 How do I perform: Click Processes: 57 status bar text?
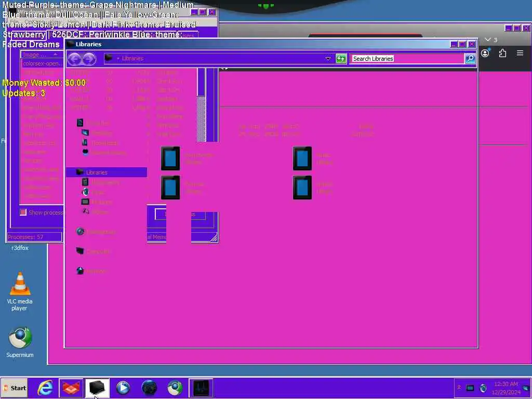[26, 237]
